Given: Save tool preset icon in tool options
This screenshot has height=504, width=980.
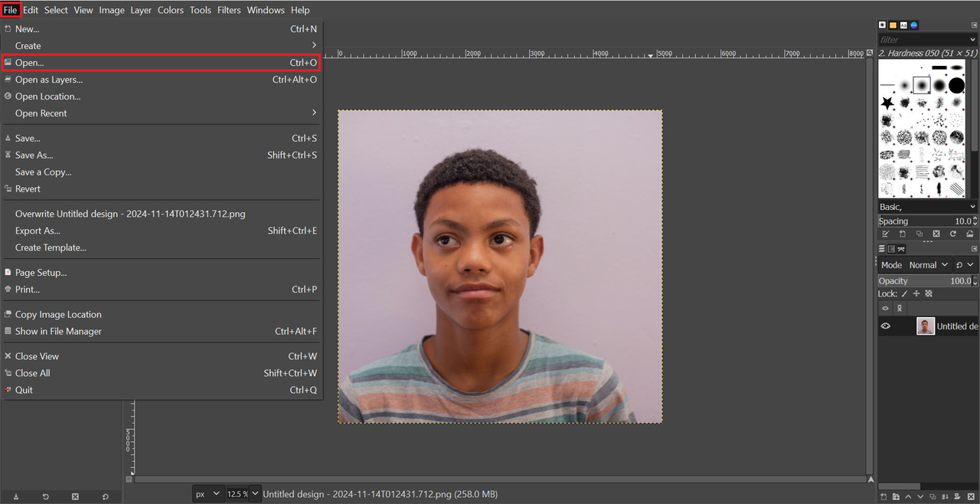Looking at the screenshot, I should (16, 497).
